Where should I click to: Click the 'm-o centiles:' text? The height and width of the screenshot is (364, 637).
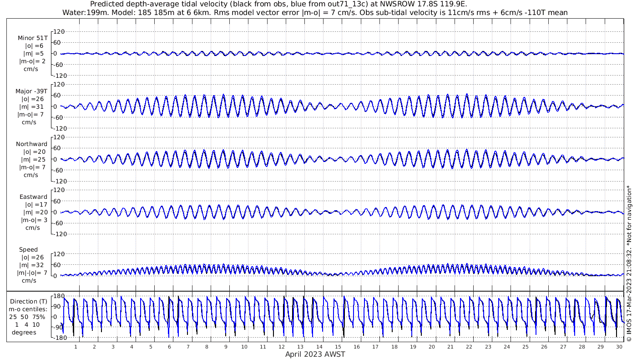[28, 309]
